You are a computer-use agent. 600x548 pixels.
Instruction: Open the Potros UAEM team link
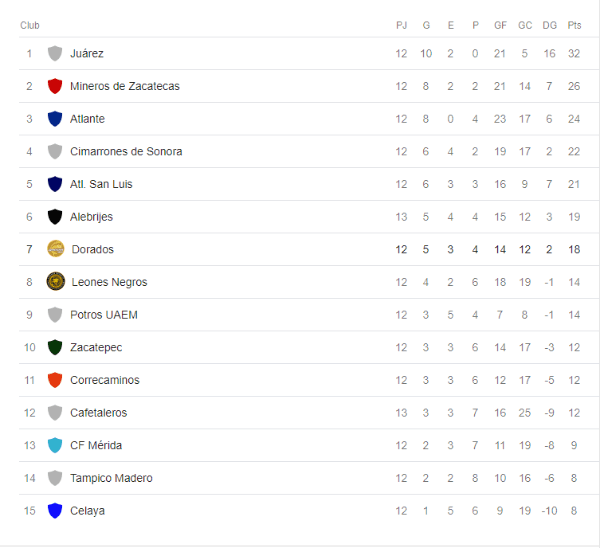tap(104, 315)
